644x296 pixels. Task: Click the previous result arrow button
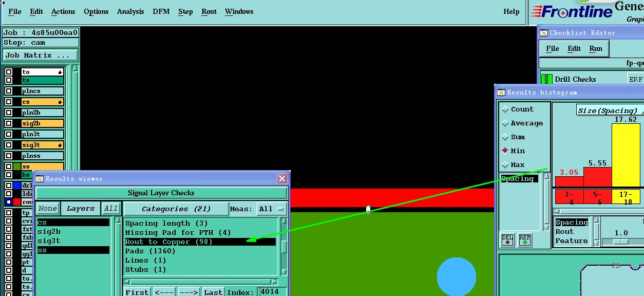tap(164, 292)
